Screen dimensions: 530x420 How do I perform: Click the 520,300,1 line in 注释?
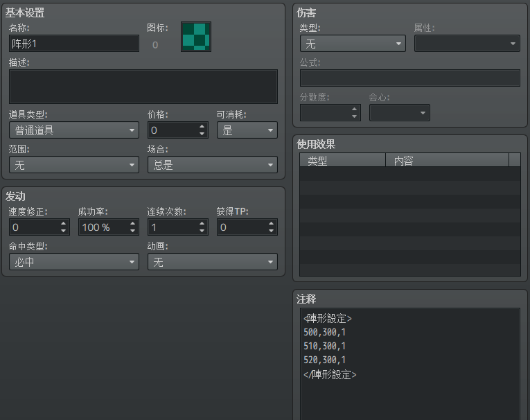tap(324, 360)
